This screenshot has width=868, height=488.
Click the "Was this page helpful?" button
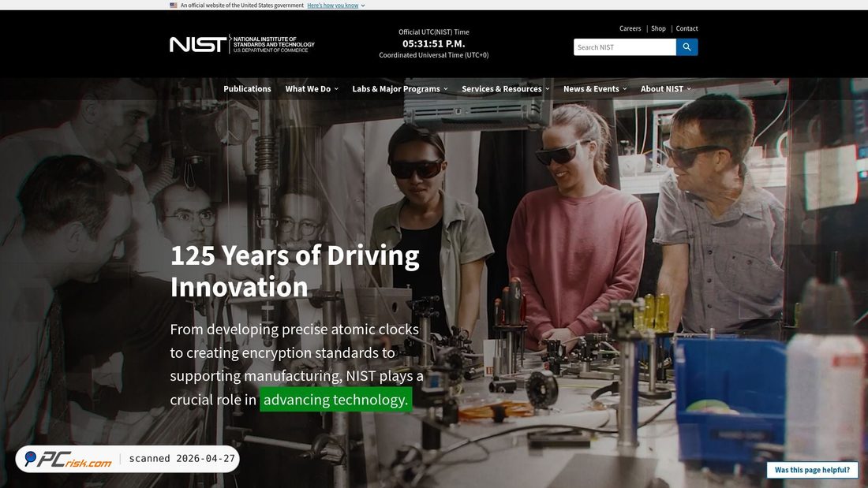(812, 470)
